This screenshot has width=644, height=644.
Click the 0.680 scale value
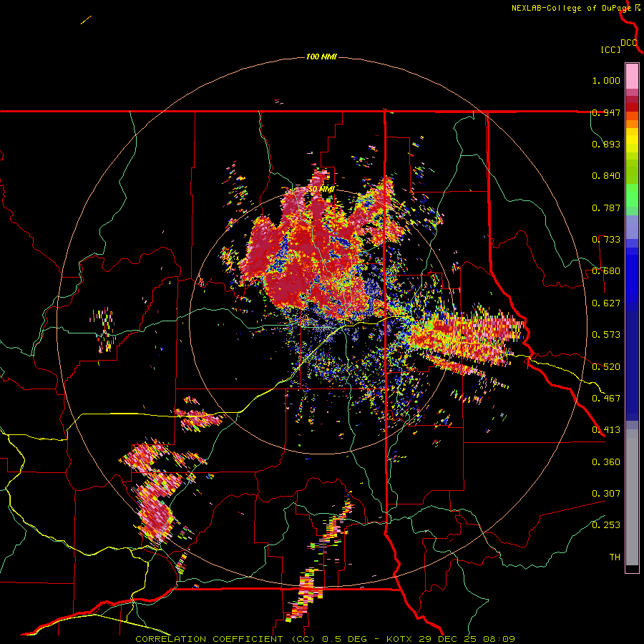606,271
